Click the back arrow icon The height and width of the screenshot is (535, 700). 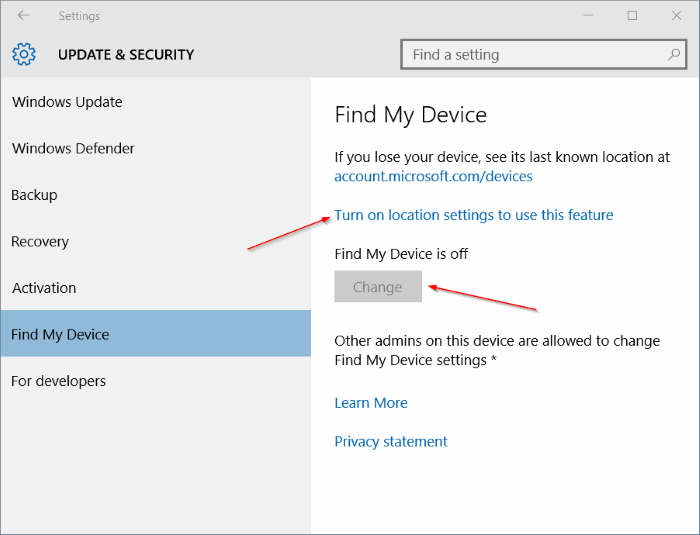23,16
